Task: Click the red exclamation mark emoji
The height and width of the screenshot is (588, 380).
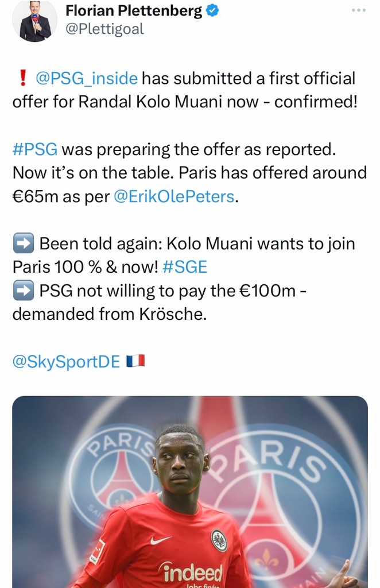Action: (23, 78)
